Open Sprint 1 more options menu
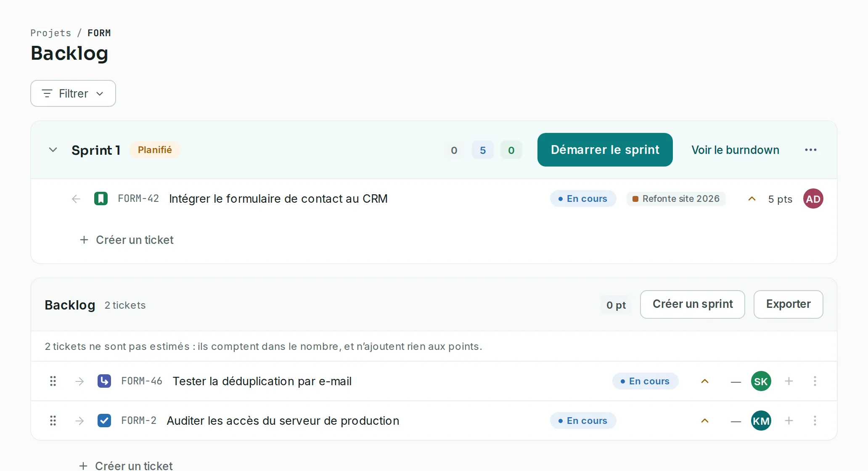This screenshot has width=868, height=471. point(810,150)
